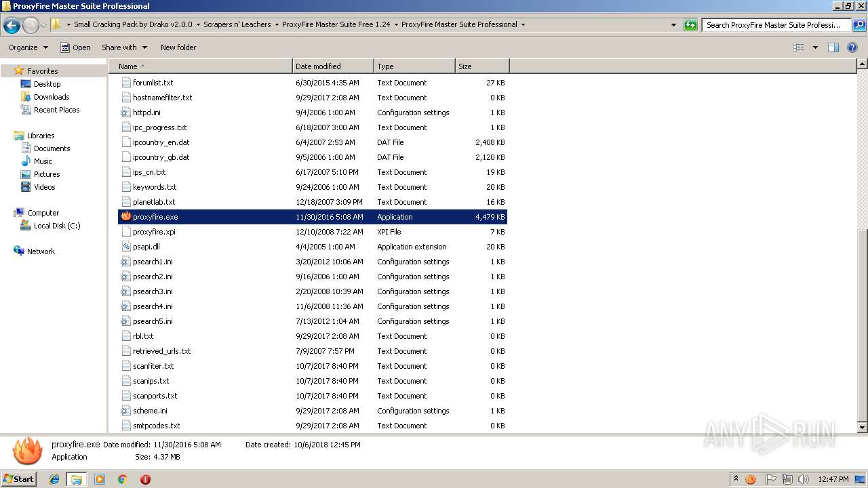Select hostnamefilter.txt file name
868x488 pixels.
[162, 98]
